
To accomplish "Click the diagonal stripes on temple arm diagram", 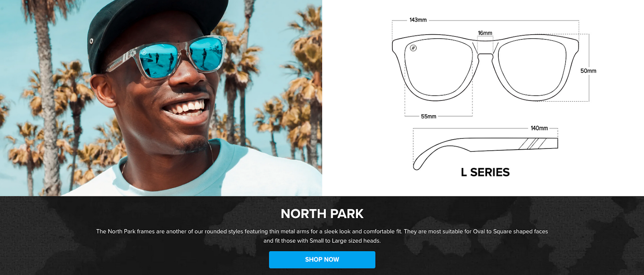I will pos(533,143).
